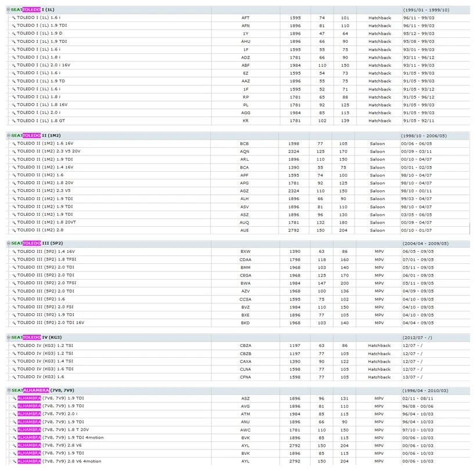Select the TOLEDO III (5P2) 1.6 row label

point(41,299)
